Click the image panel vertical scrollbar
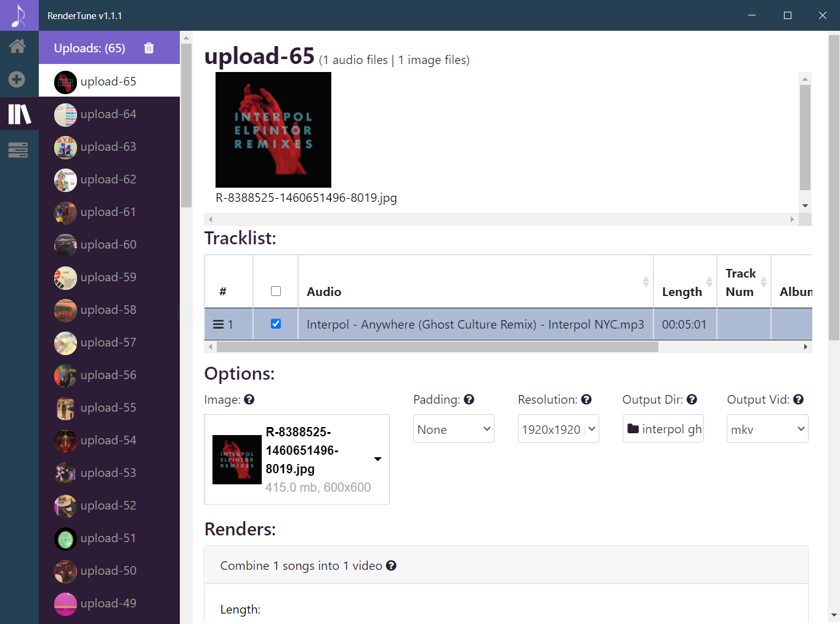Screen dimensions: 840x624 pos(805,137)
